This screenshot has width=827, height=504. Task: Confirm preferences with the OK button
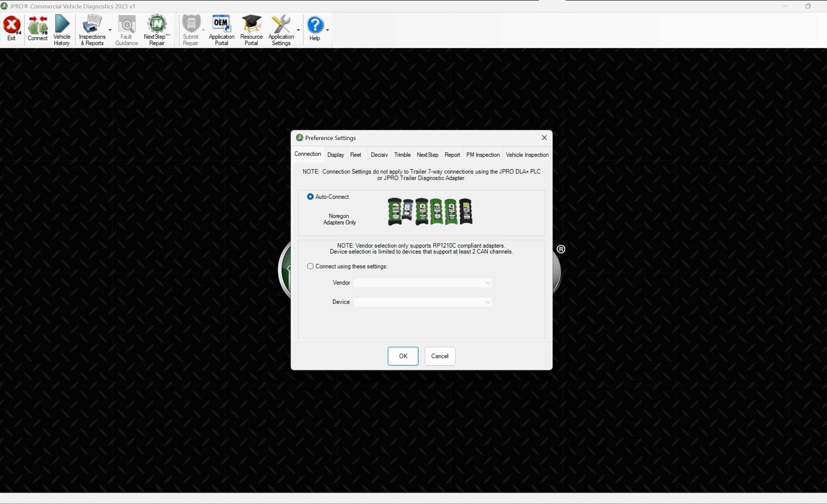403,356
